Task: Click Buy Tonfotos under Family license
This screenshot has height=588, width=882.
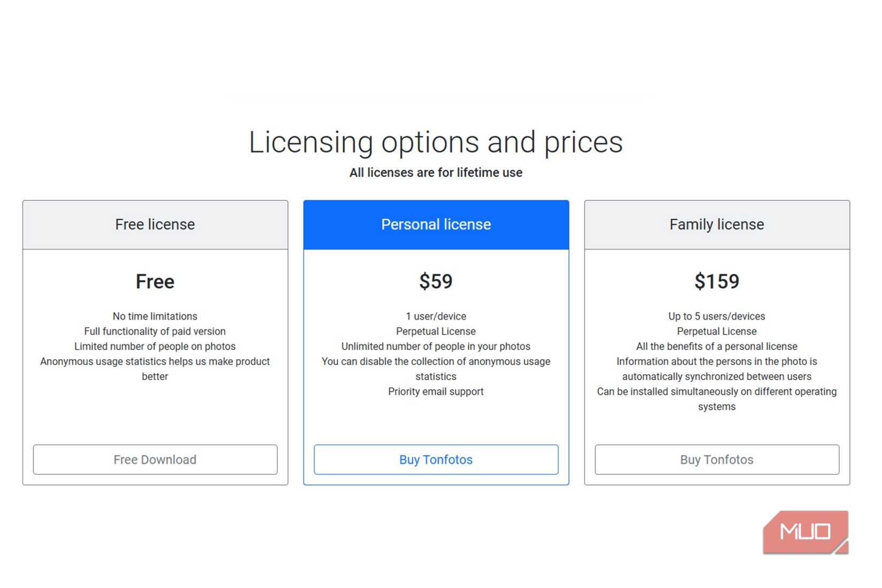Action: click(717, 459)
